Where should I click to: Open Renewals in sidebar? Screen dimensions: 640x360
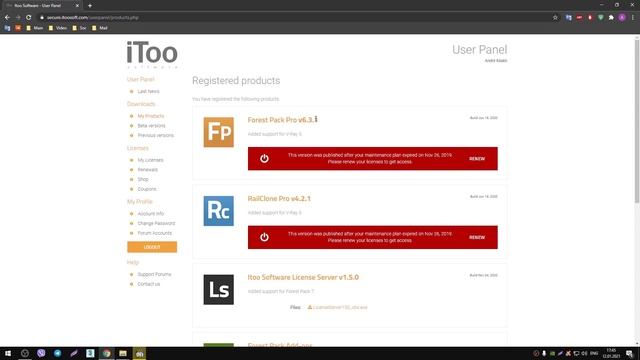[148, 170]
